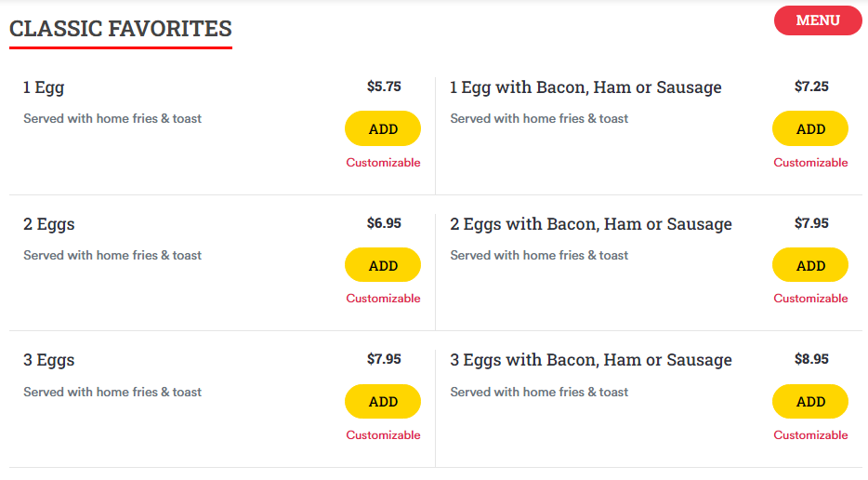Viewport: 868px width, 480px height.
Task: Click Customizable under 3 Eggs
Action: pos(383,435)
